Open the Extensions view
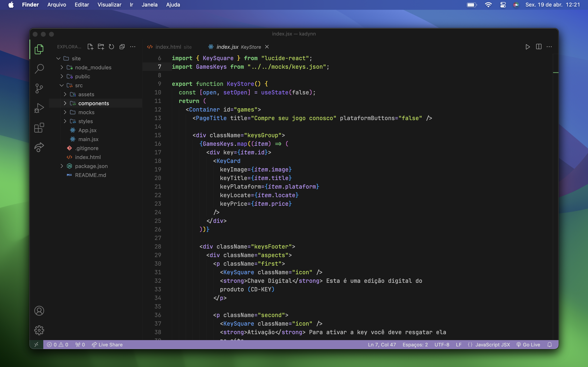Image resolution: width=588 pixels, height=367 pixels. 39,127
